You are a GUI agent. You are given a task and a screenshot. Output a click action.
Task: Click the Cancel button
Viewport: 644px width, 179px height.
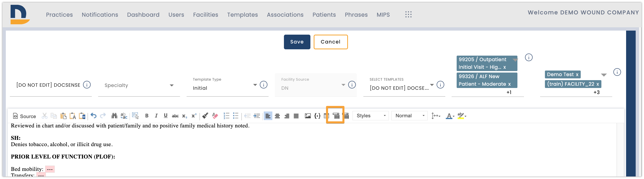coord(331,42)
